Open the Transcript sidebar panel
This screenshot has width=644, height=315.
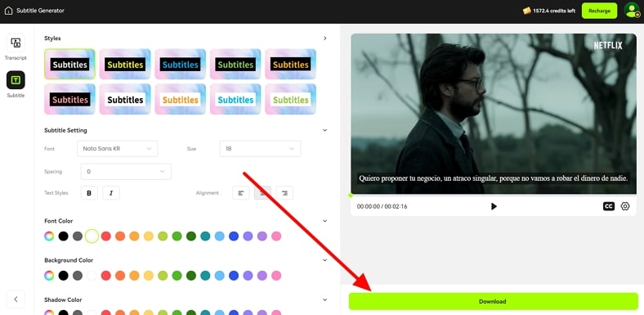(16, 47)
